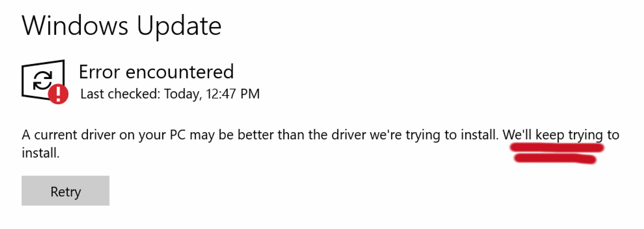Click the lower red underline stroke

click(555, 159)
